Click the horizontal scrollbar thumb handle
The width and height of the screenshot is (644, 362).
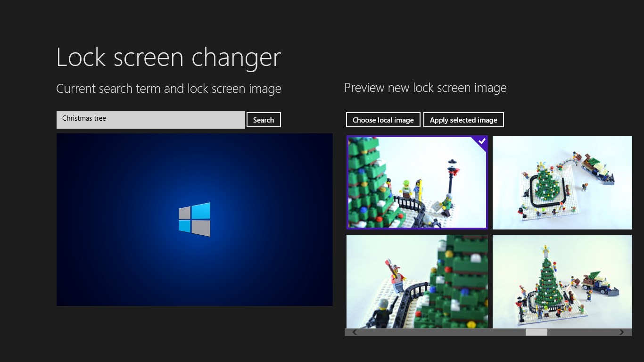pos(537,332)
